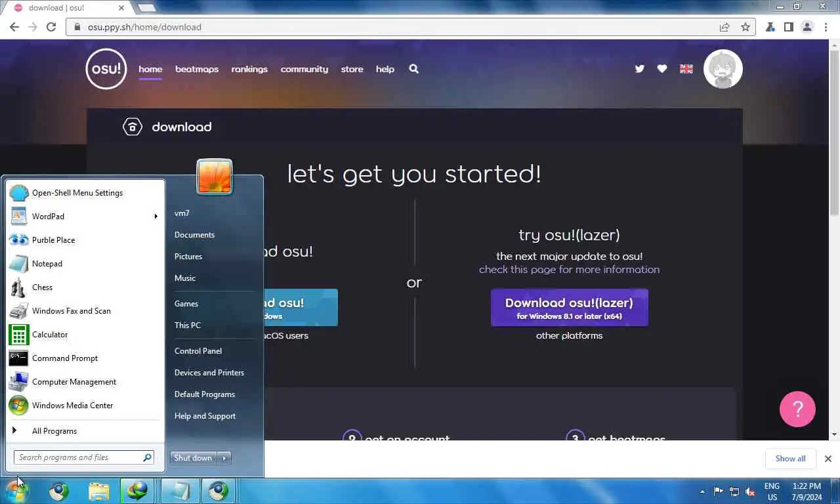Click the scroll-down arrow of the page scrollbar

(834, 434)
